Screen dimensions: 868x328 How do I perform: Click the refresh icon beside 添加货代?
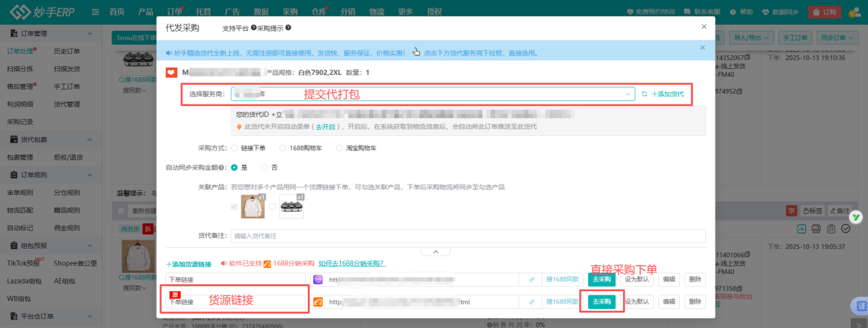click(x=644, y=94)
